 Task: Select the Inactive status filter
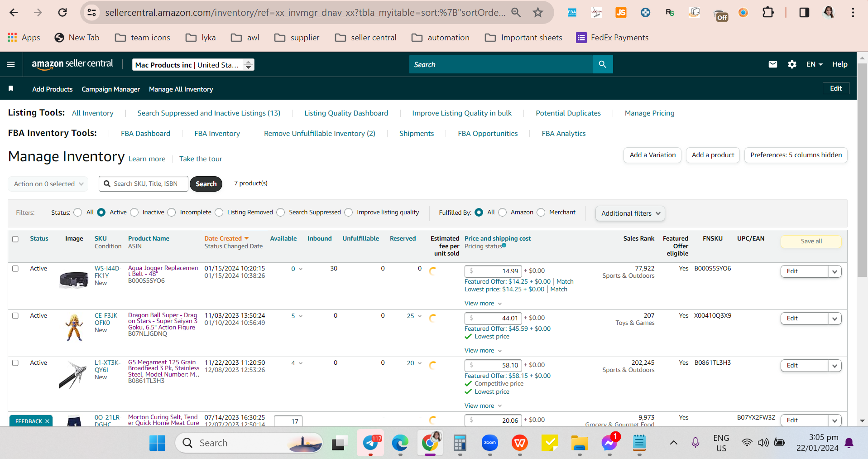(134, 212)
